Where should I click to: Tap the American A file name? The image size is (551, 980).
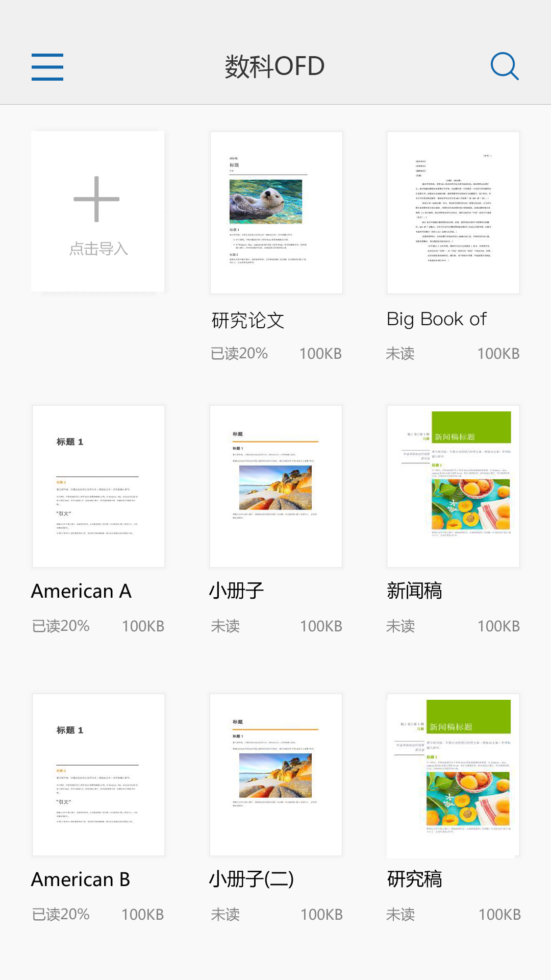(x=82, y=591)
